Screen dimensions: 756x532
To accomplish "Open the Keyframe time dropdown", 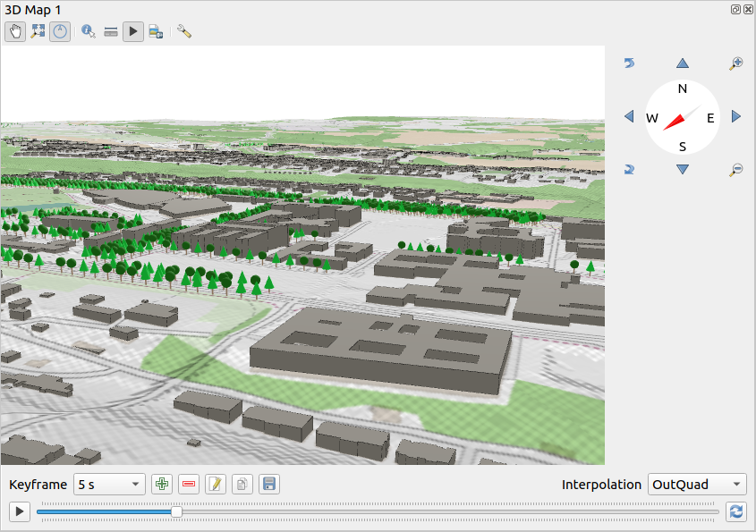I will [x=108, y=485].
